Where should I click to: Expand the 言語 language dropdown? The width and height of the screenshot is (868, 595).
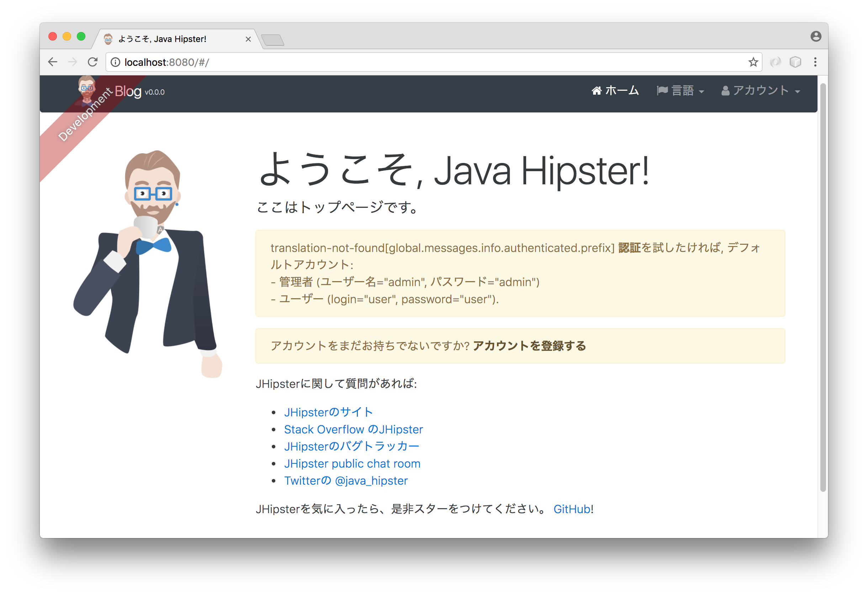click(680, 91)
